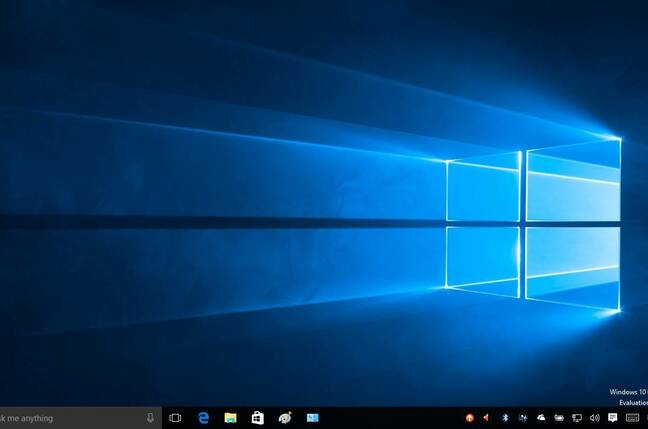Click the volume speaker icon
Image resolution: width=648 pixels, height=429 pixels.
(595, 418)
